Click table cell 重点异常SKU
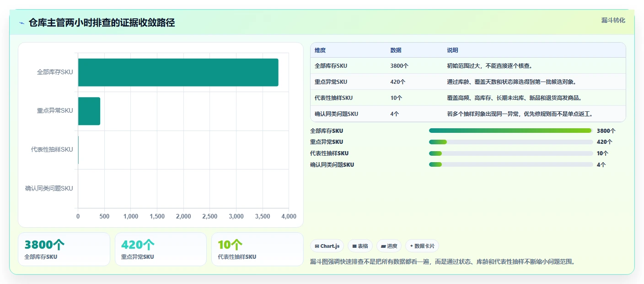This screenshot has width=644, height=284. [331, 82]
